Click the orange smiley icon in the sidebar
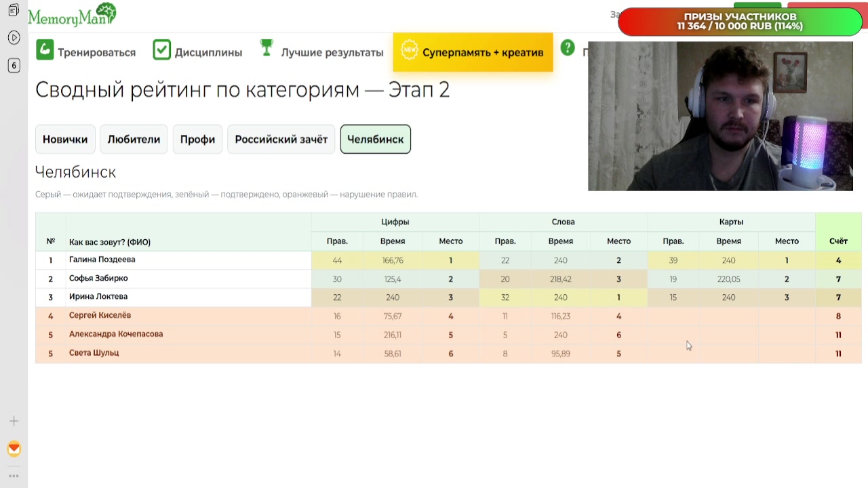Screen dimensions: 868x488 click(x=14, y=449)
